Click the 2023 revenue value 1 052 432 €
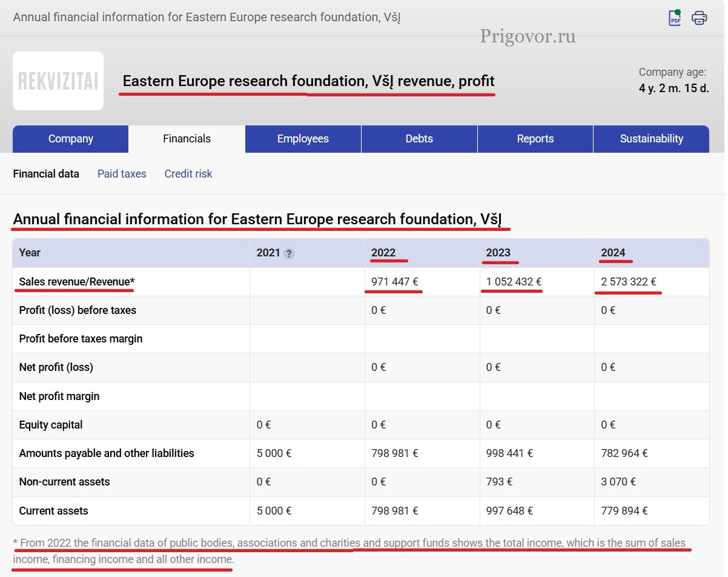 (514, 281)
